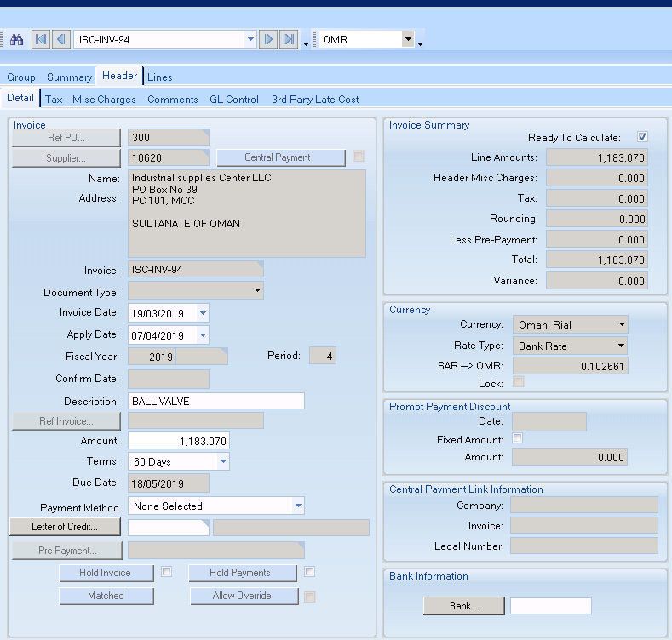Screen dimensions: 672x640
Task: Go to the next invoice record
Action: pyautogui.click(x=268, y=39)
